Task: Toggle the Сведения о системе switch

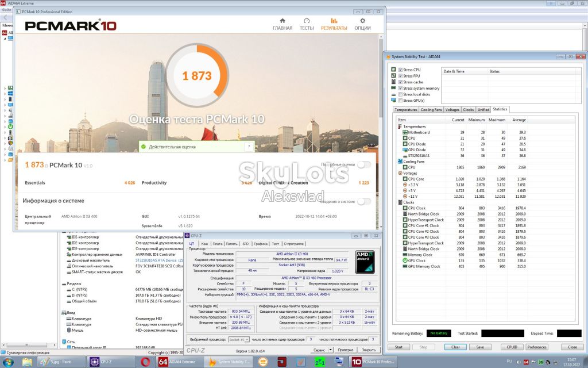Action: click(363, 201)
